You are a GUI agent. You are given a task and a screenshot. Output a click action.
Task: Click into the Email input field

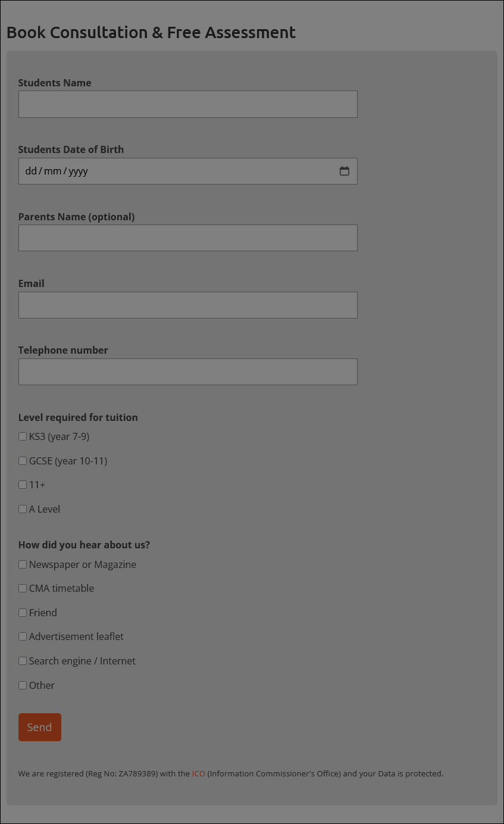click(187, 305)
